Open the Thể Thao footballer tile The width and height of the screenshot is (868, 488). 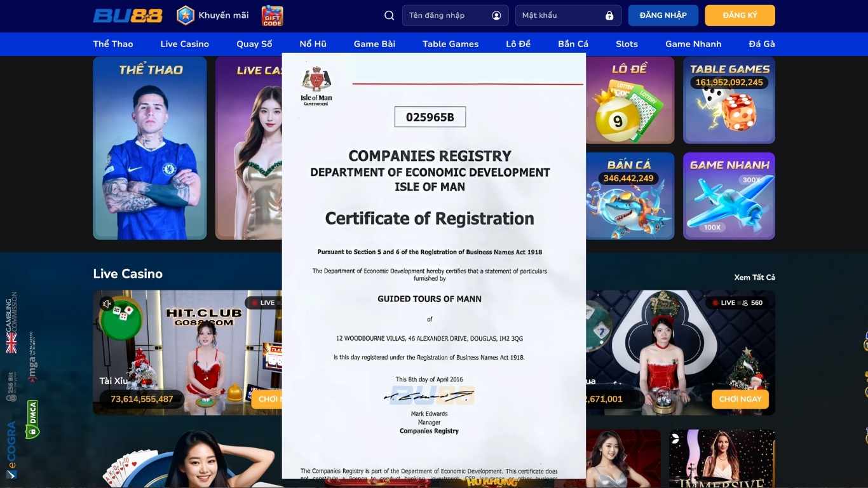[x=150, y=148]
